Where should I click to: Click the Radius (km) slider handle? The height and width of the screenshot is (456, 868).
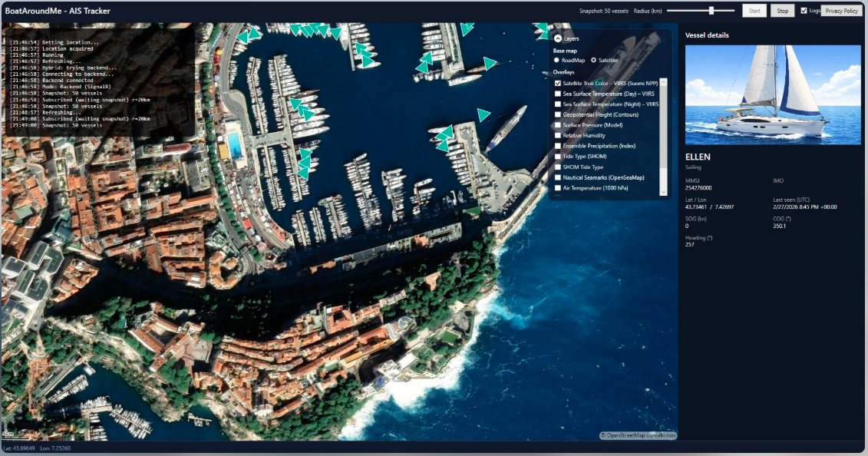[x=711, y=11]
